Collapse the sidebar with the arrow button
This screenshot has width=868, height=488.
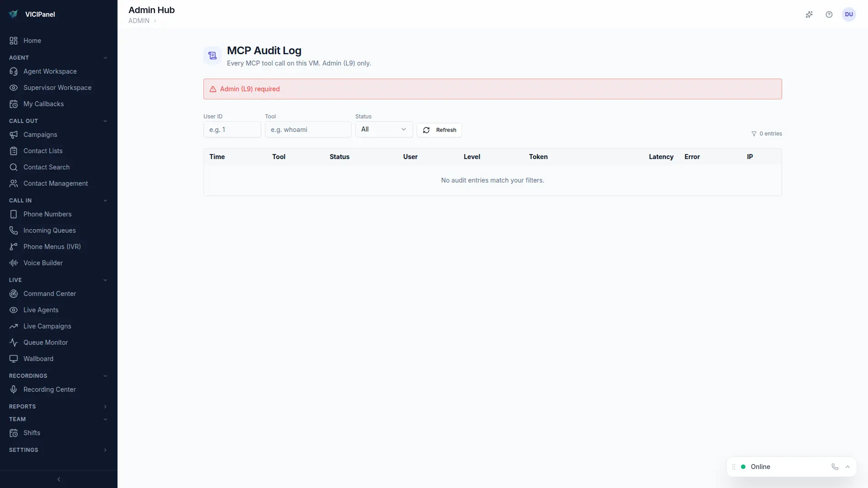pyautogui.click(x=59, y=479)
